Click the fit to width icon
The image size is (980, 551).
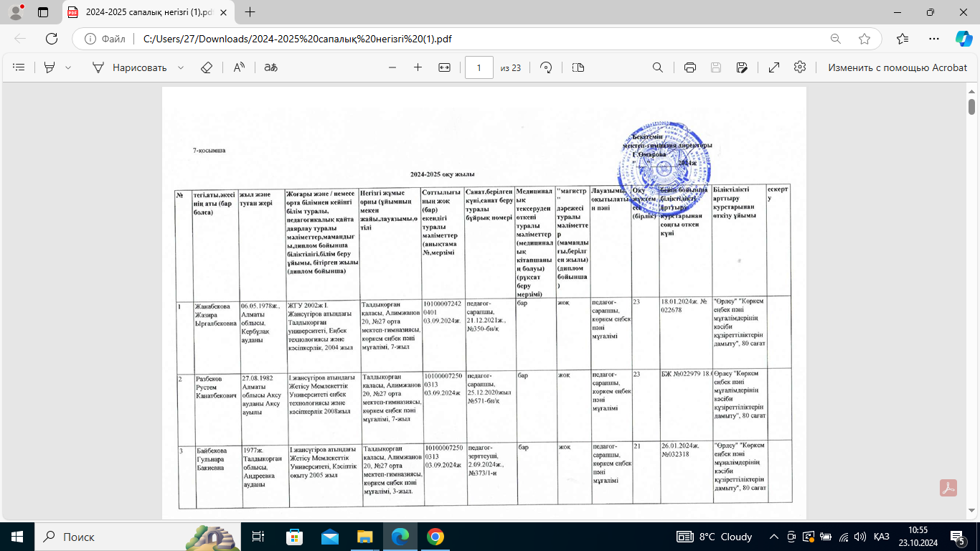tap(444, 67)
